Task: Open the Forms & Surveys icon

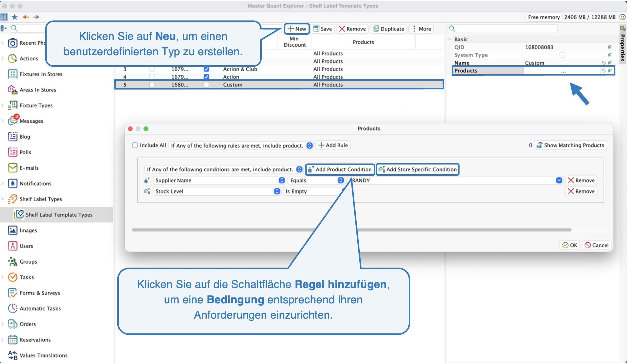Action: [x=13, y=293]
